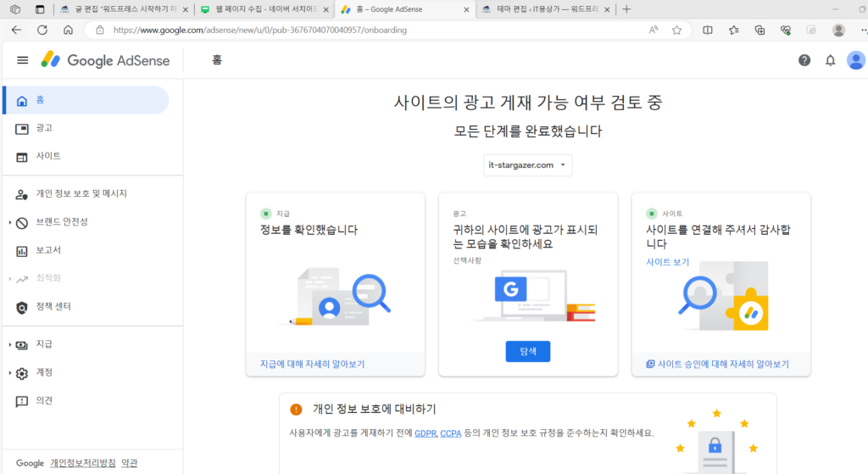Expand the 브랜드 안전성 menu arrow
Screen dimensions: 868x474
tap(10, 223)
